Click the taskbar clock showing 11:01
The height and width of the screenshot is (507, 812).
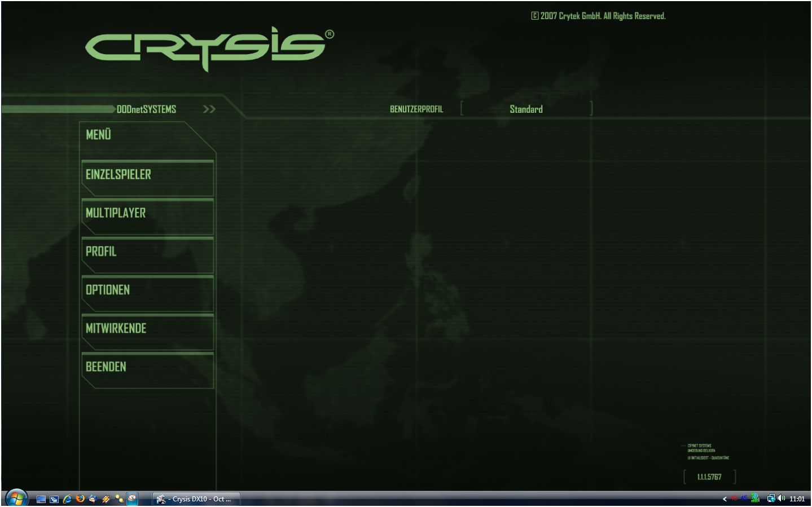click(797, 499)
